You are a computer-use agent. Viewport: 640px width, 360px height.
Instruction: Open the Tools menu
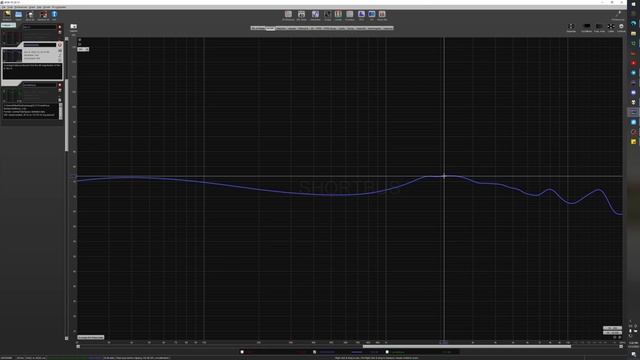point(10,7)
